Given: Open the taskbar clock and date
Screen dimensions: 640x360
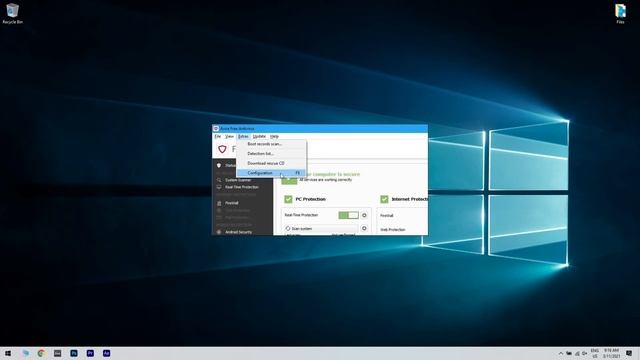Looking at the screenshot, I should [x=611, y=353].
